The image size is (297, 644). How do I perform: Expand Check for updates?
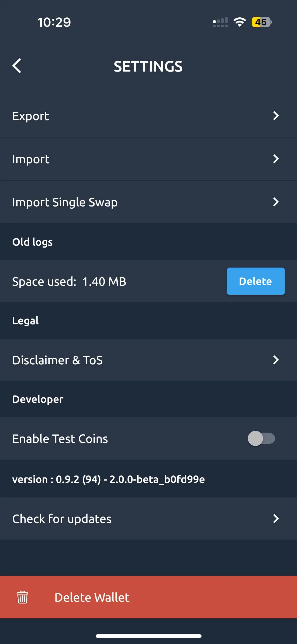click(276, 519)
